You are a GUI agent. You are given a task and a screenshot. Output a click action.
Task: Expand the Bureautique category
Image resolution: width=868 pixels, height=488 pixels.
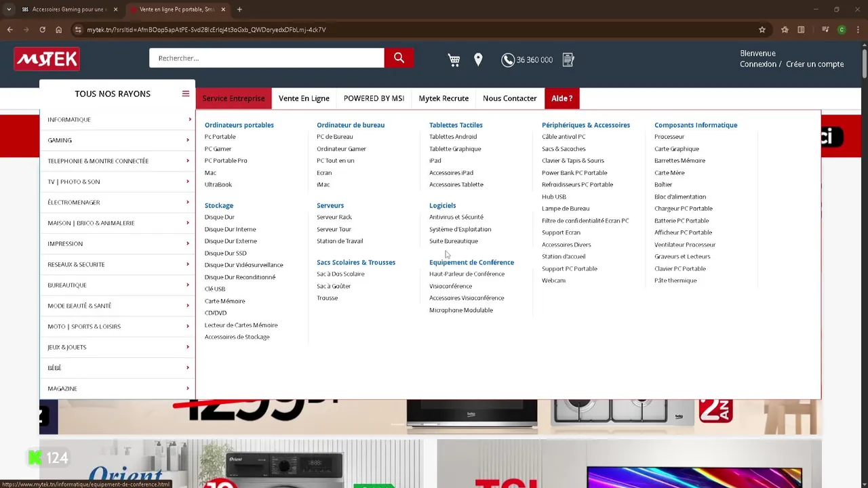[x=117, y=285]
